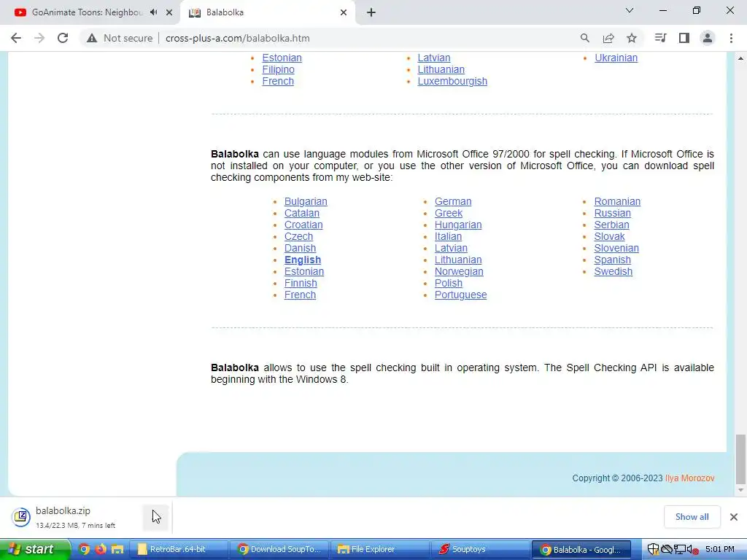The width and height of the screenshot is (747, 560).
Task: Open the English spell checking link
Action: coord(303,260)
